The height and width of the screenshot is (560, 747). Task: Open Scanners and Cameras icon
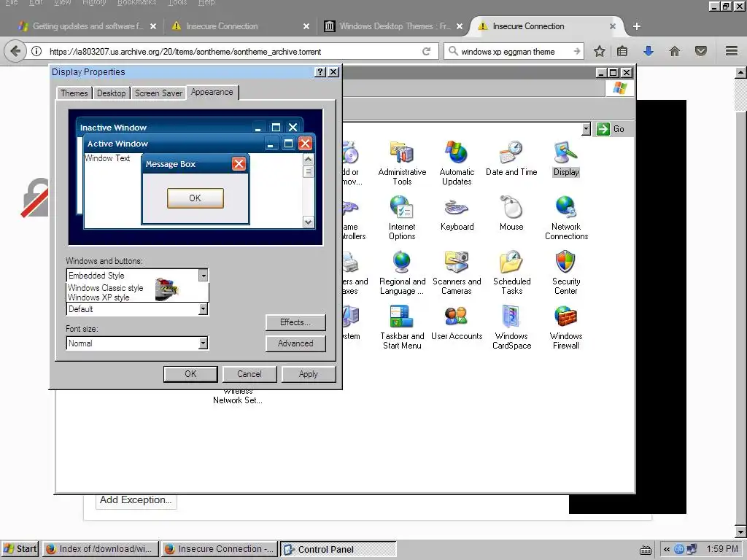[457, 273]
